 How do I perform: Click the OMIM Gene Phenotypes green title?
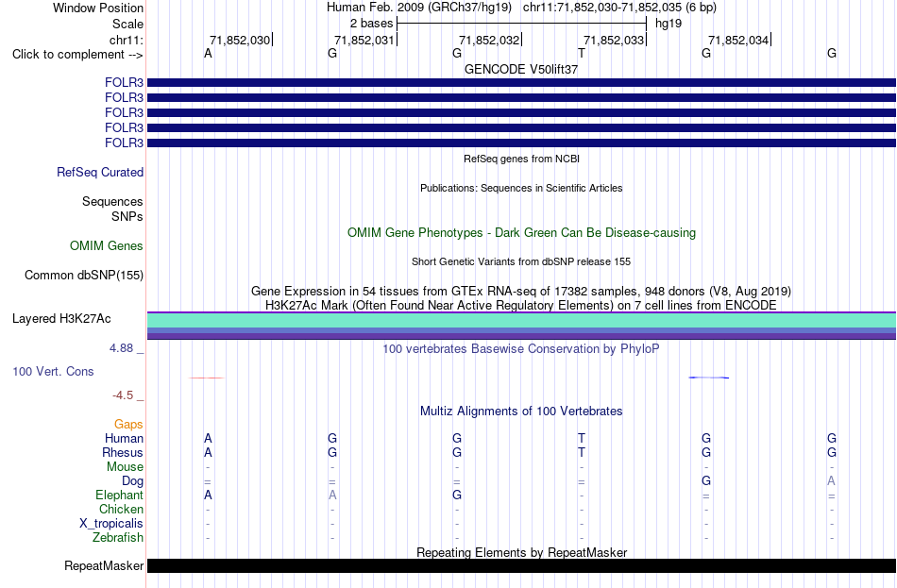(522, 233)
